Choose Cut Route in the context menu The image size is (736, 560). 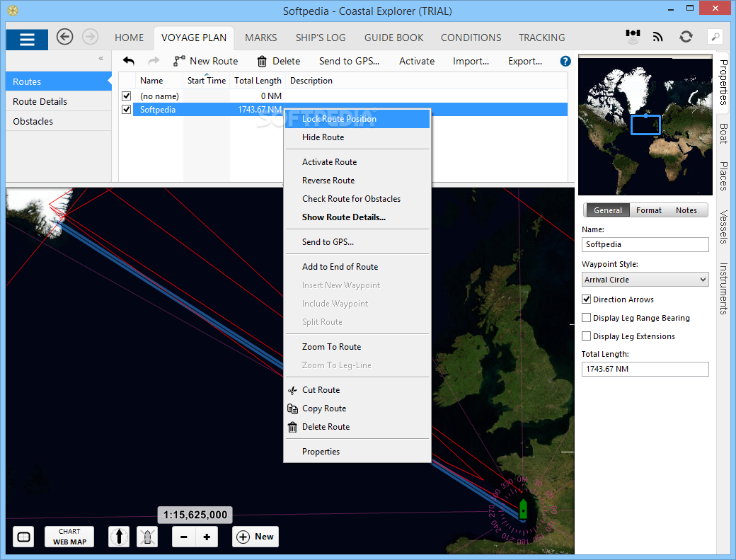tap(357, 390)
